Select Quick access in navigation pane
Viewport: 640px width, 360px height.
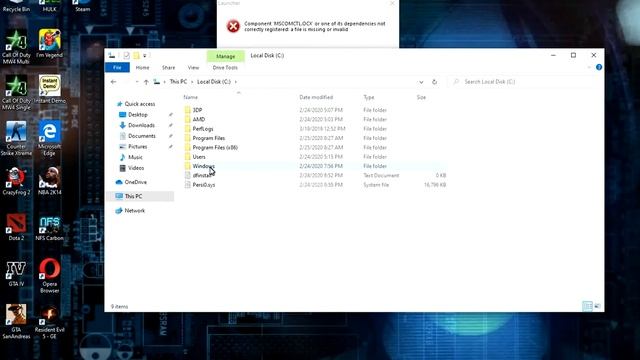140,104
